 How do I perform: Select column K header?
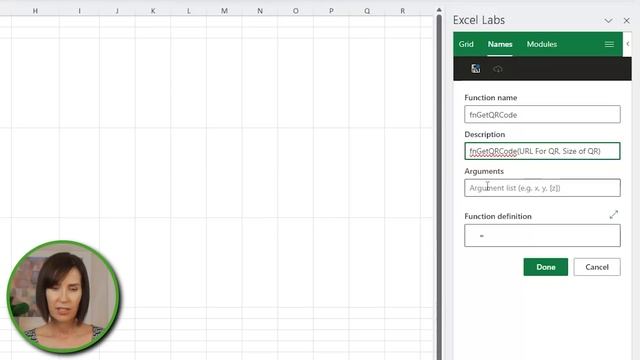click(x=153, y=11)
